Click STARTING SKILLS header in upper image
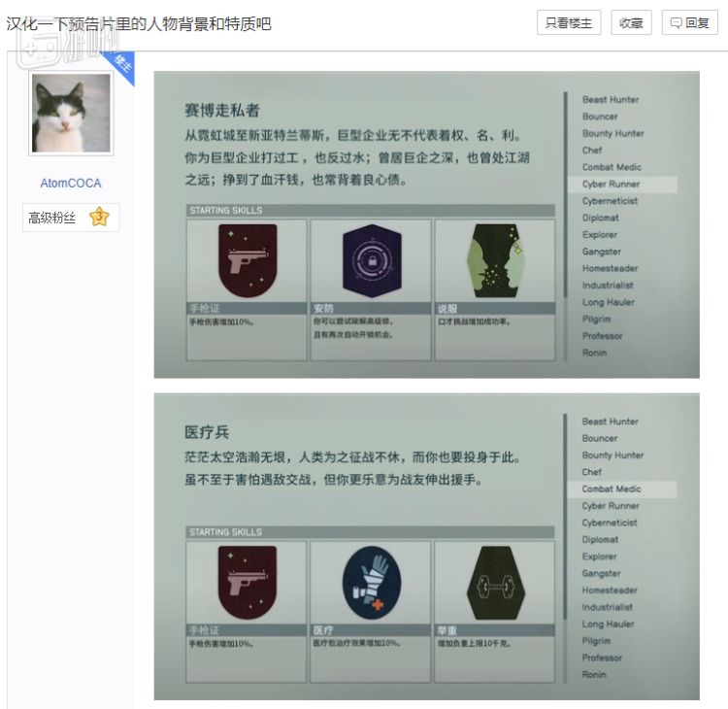 tap(370, 211)
